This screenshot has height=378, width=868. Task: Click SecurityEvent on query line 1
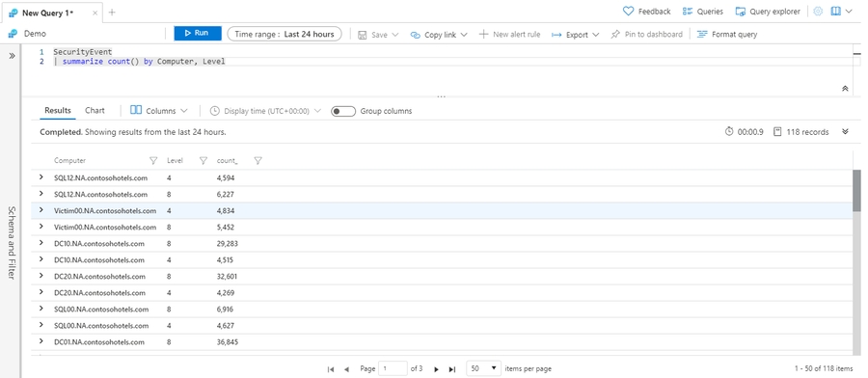(83, 52)
